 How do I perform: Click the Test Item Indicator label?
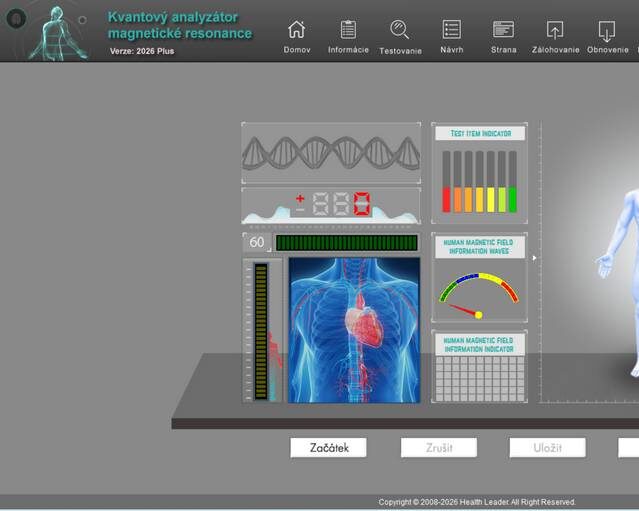tap(480, 133)
